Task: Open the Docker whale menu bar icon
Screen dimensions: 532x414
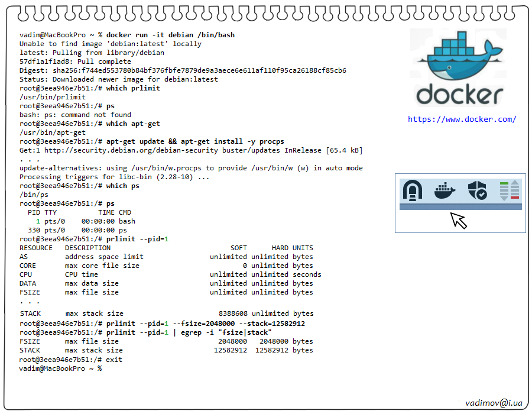Action: point(445,190)
